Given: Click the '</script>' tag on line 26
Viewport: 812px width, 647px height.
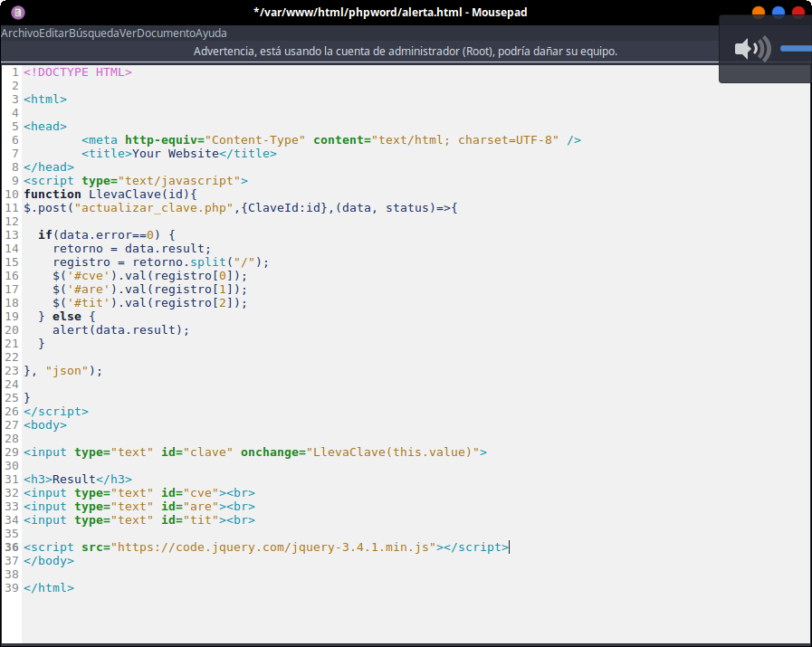Looking at the screenshot, I should (56, 412).
